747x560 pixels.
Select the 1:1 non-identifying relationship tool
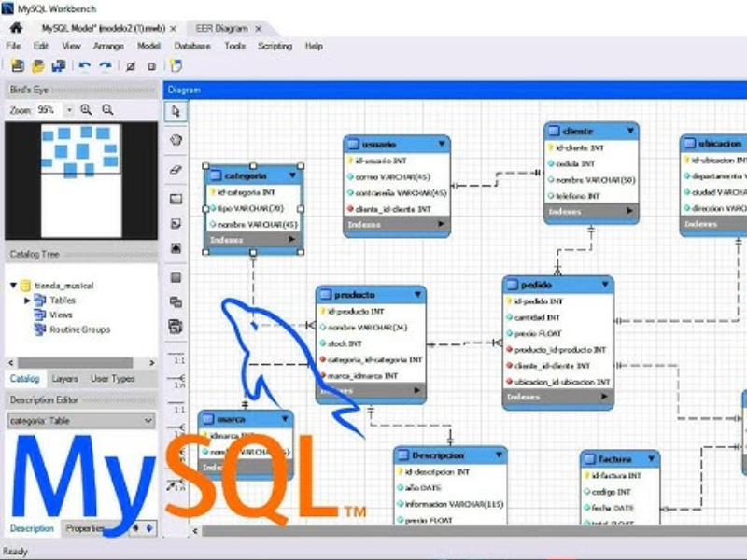click(176, 358)
